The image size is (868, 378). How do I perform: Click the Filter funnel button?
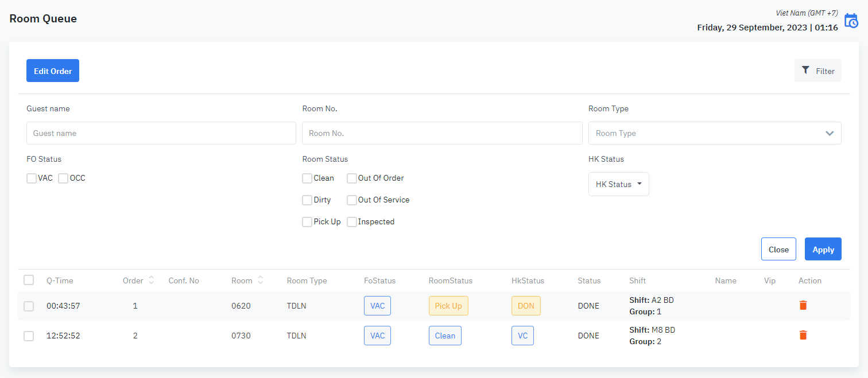(x=817, y=71)
